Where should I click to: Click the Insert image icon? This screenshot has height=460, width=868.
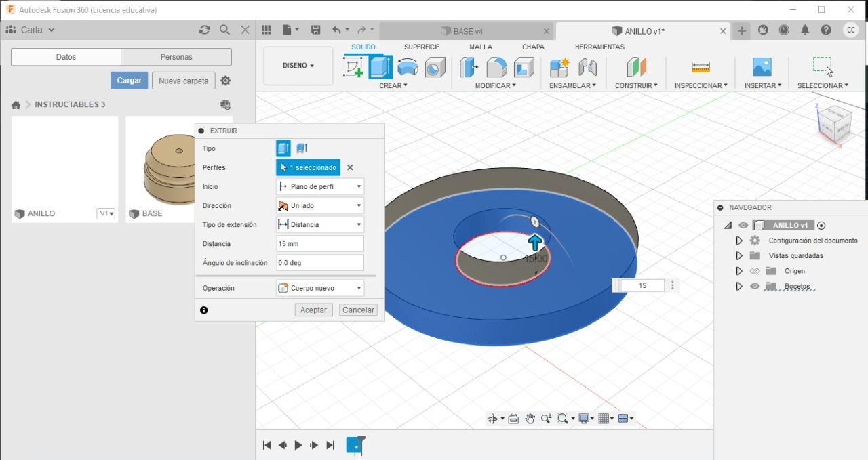pyautogui.click(x=762, y=66)
